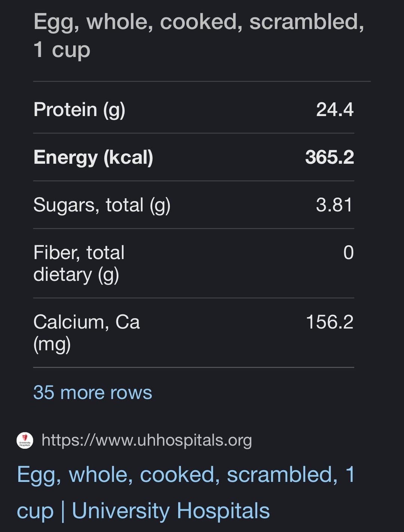Click the gray snippet heading "Egg, whole, cooked, scrambled,"
Viewport: 404px width, 532px height.
point(198,22)
